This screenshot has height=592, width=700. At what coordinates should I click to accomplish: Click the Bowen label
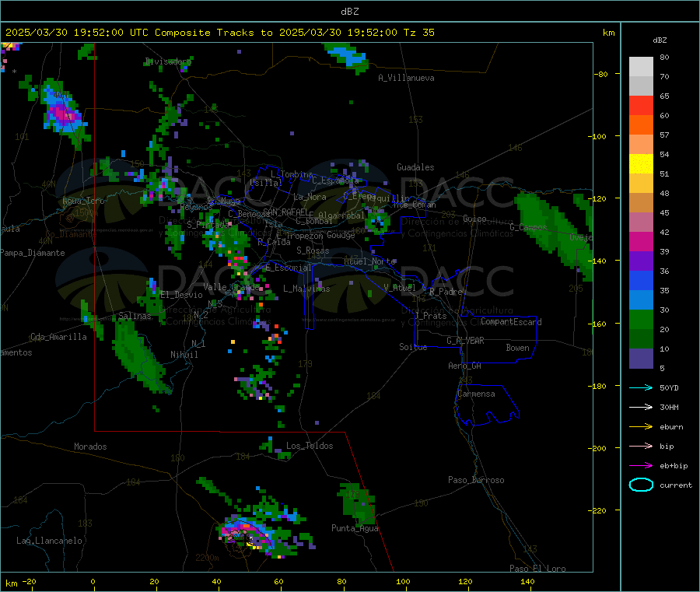(x=517, y=348)
